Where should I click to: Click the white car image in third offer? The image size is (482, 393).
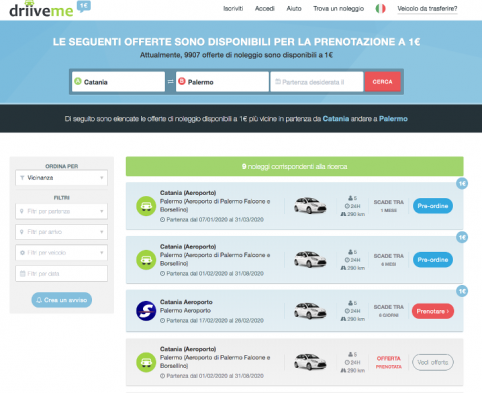[x=310, y=311]
